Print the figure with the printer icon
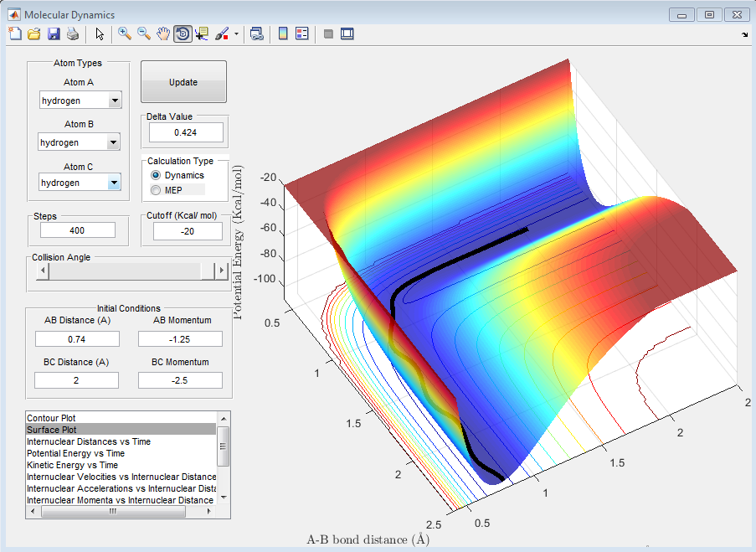The image size is (756, 552). tap(73, 34)
